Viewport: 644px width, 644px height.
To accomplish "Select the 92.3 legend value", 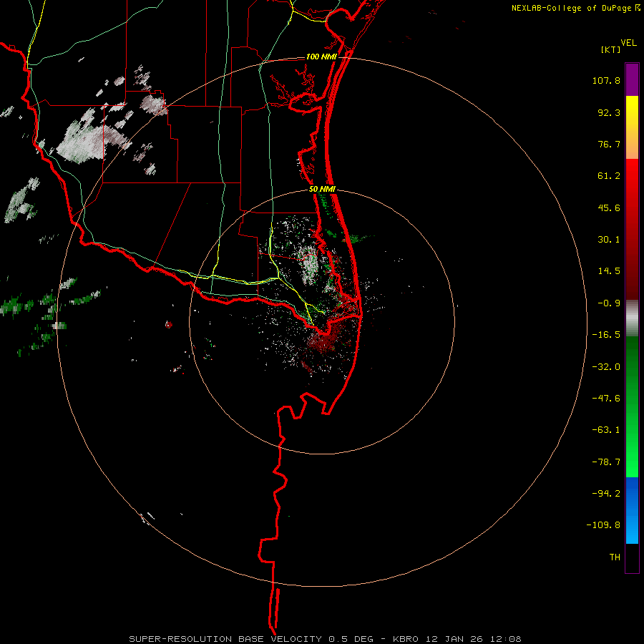I will pos(609,112).
